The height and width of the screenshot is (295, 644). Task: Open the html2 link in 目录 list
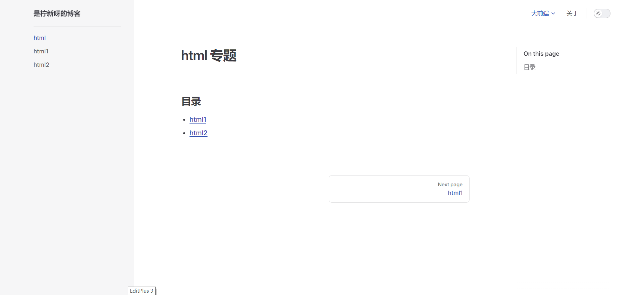199,133
